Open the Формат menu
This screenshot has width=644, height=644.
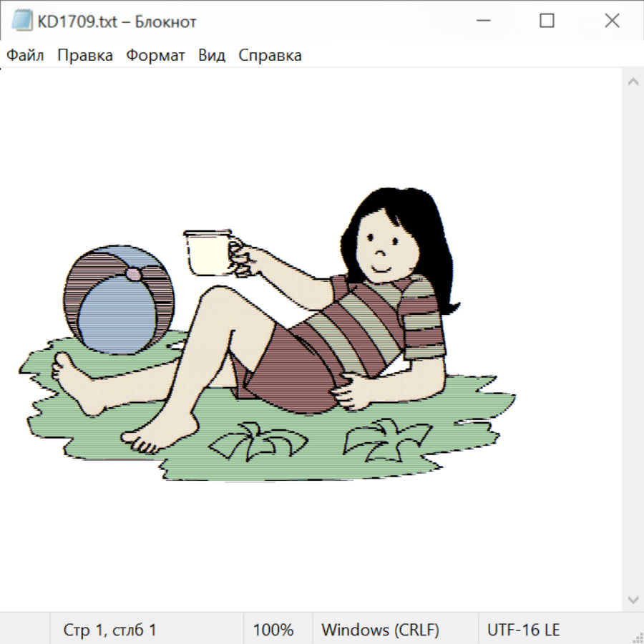pyautogui.click(x=155, y=56)
